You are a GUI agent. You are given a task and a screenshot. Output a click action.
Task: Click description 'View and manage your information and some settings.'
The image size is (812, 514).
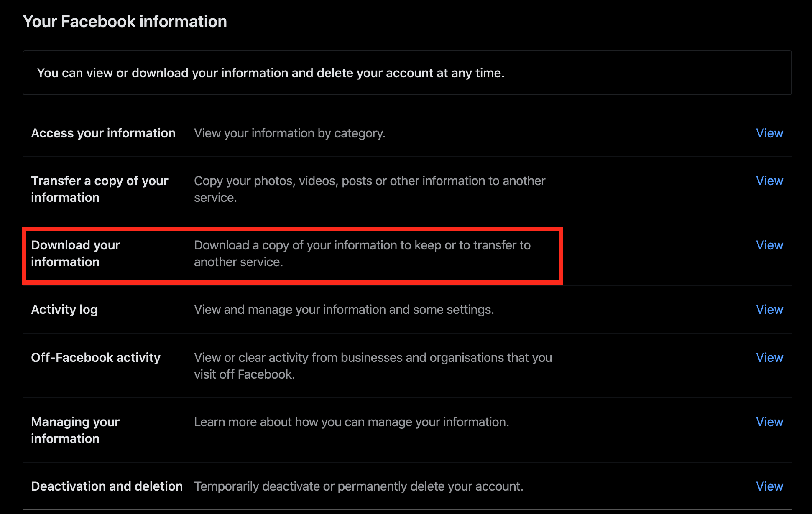(344, 309)
